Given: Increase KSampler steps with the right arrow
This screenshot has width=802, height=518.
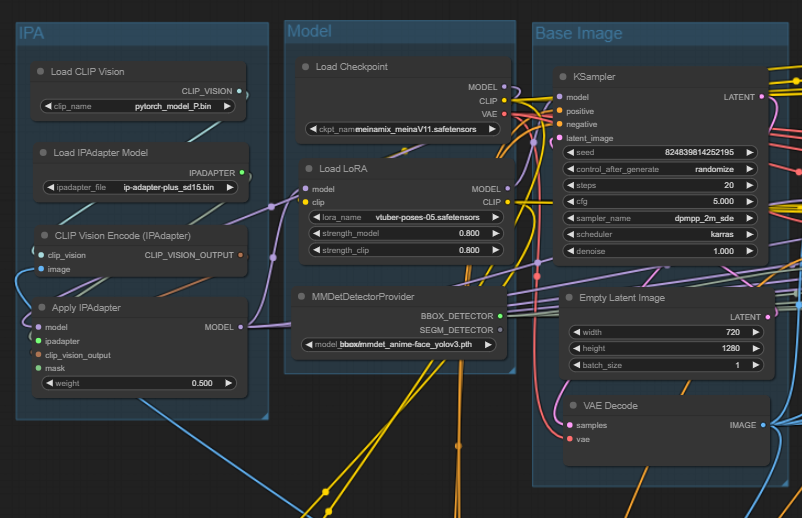Looking at the screenshot, I should pyautogui.click(x=750, y=185).
